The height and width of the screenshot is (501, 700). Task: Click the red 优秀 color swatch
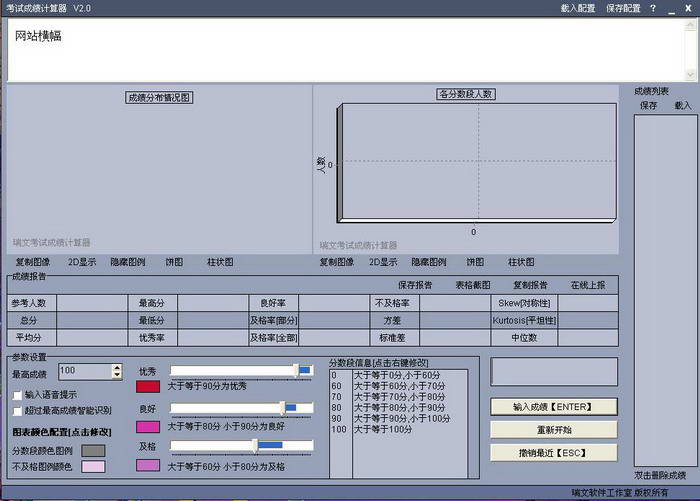[148, 387]
